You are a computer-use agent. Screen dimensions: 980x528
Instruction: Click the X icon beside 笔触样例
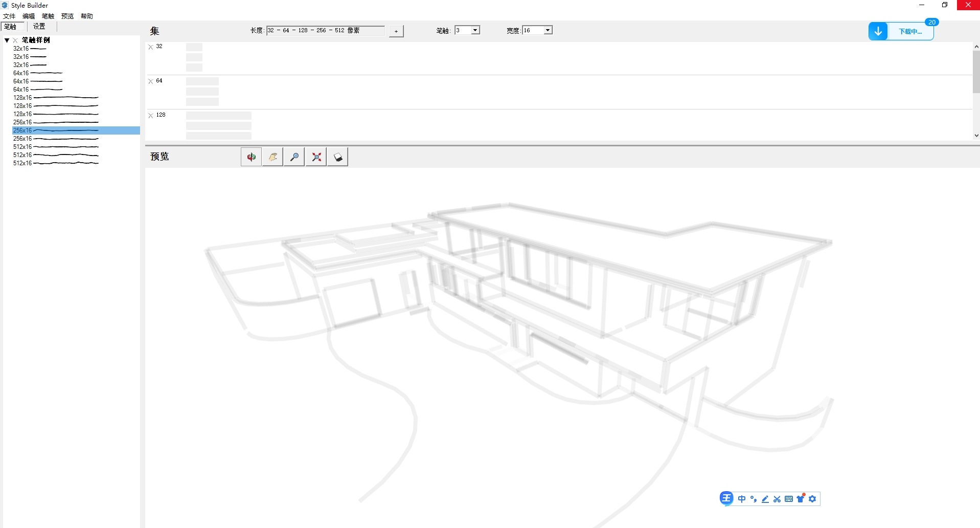(x=15, y=40)
